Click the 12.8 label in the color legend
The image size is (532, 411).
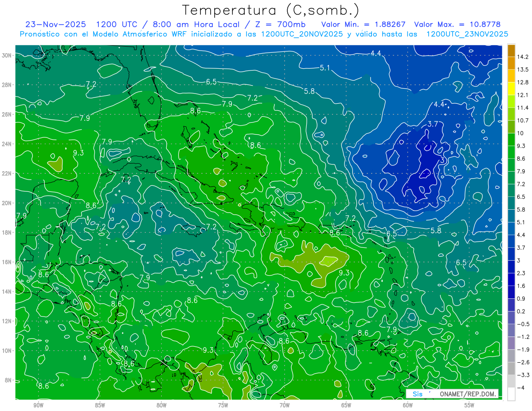(522, 82)
